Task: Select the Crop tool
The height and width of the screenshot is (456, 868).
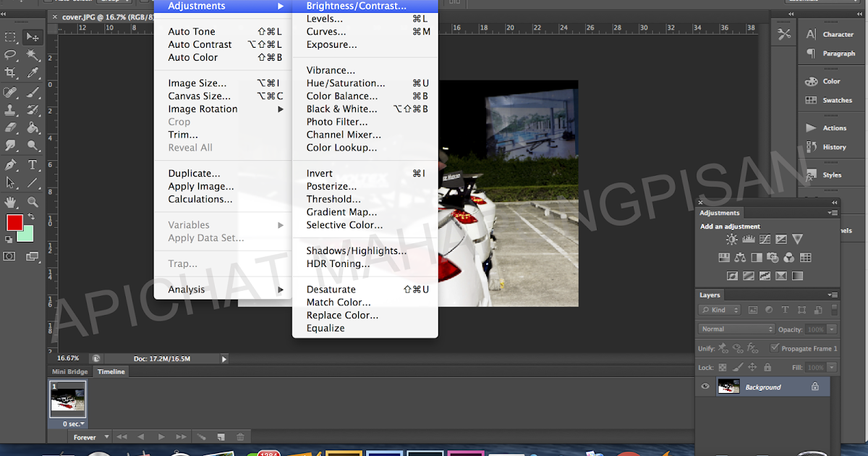Action: (x=10, y=72)
